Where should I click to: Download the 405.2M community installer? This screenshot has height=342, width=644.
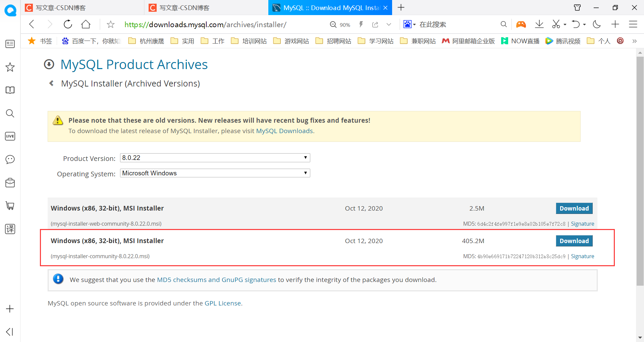tap(574, 241)
